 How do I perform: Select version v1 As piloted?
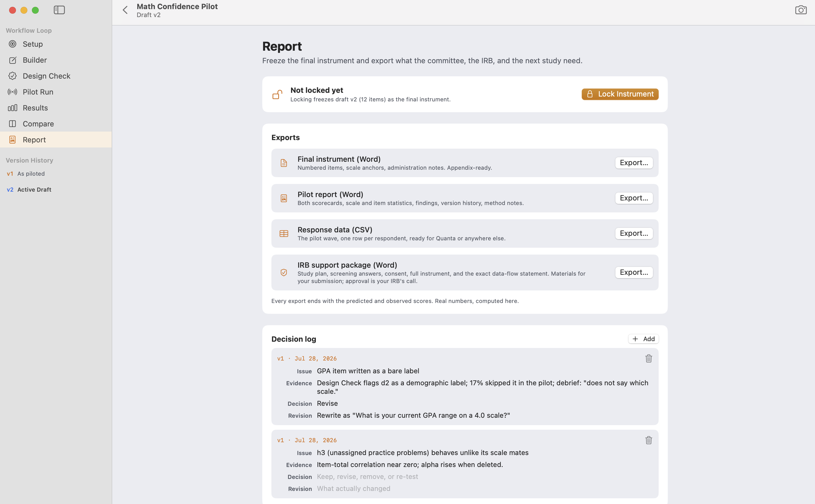tap(56, 174)
